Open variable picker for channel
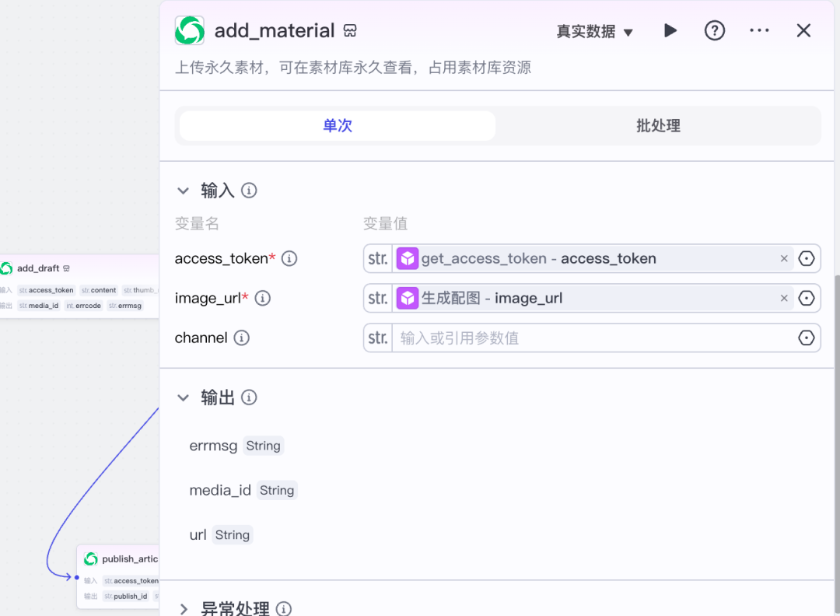840x616 pixels. coord(807,338)
